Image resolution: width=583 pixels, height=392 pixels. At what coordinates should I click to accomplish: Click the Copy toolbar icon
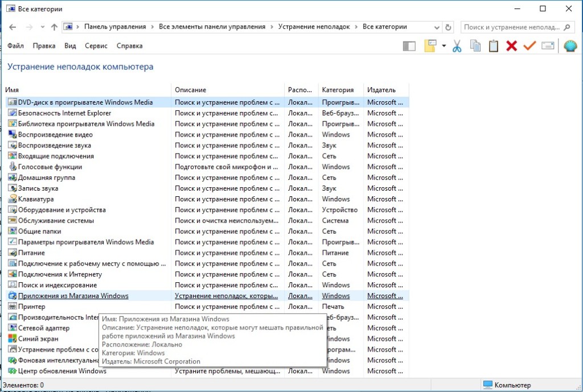tap(475, 46)
